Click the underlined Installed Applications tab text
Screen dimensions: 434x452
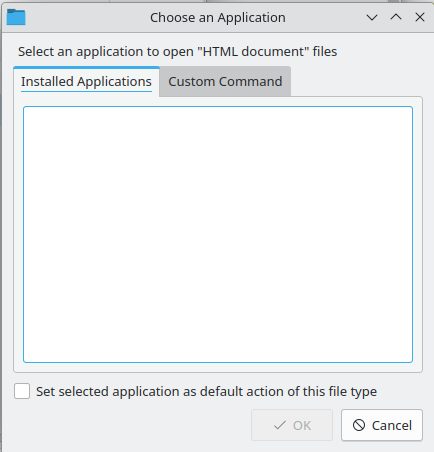tap(86, 82)
